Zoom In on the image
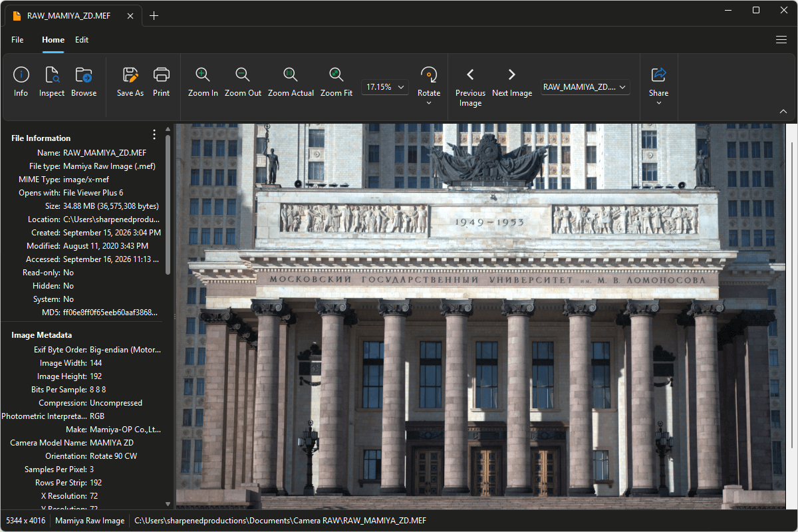798x532 pixels. coord(203,82)
